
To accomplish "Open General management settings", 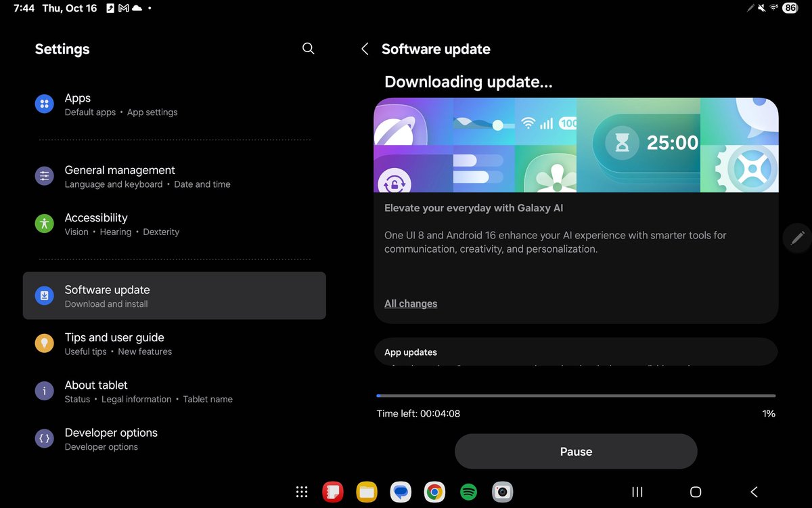I will pyautogui.click(x=175, y=176).
